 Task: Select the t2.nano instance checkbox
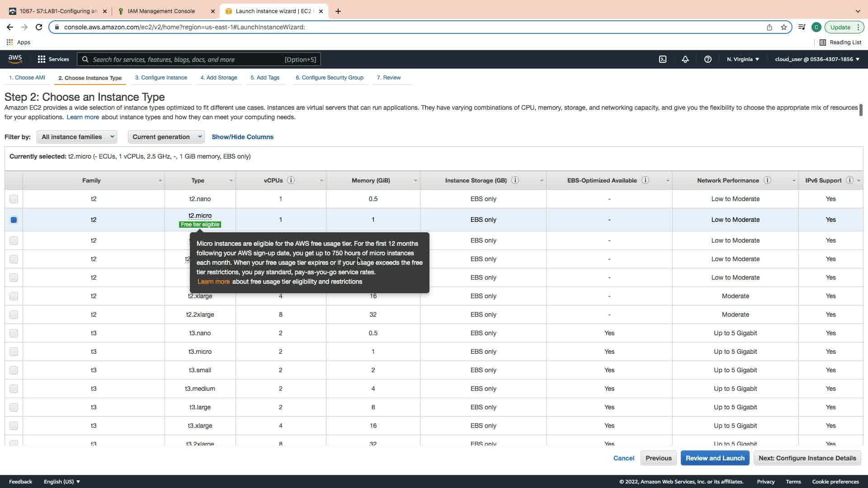14,199
